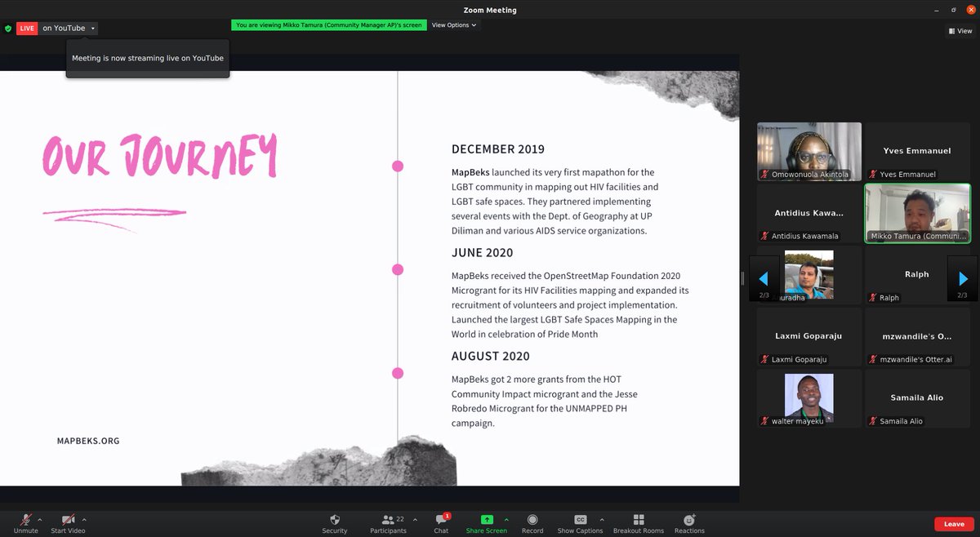The width and height of the screenshot is (980, 537).
Task: Open the View menu at top right
Action: pos(960,30)
